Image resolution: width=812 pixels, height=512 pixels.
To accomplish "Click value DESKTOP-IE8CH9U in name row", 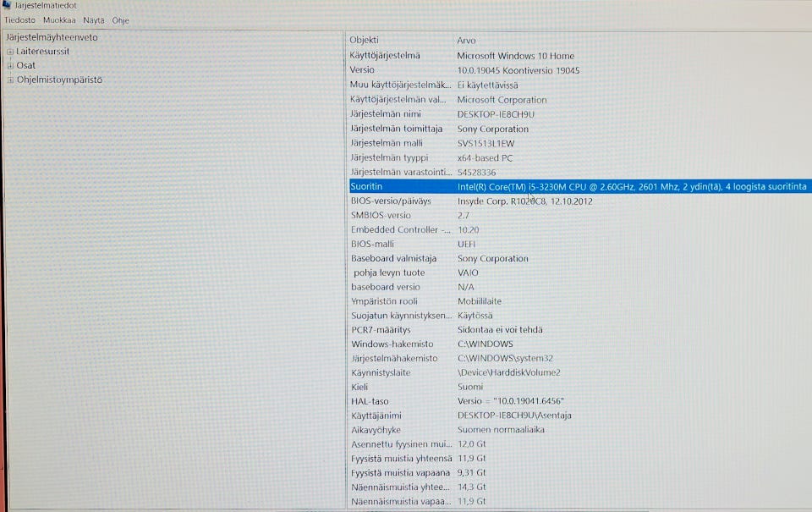I will coord(496,114).
